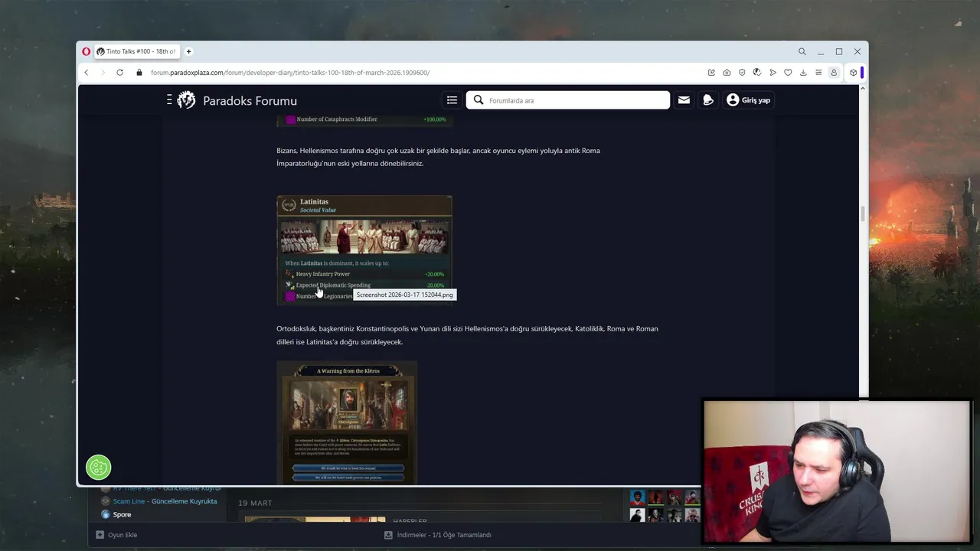Click the text 'Expected Diplomatic Spending'
980x551 pixels.
[333, 285]
